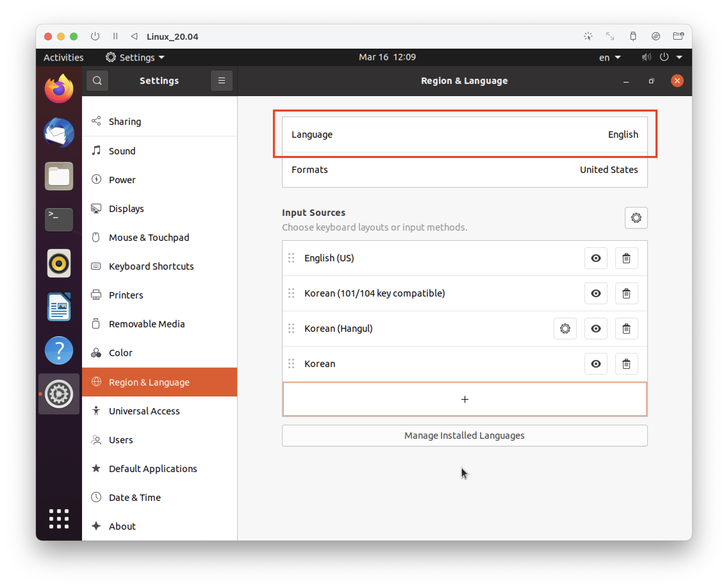Open Korean (Hangul) preferences gear
728x588 pixels.
[565, 329]
